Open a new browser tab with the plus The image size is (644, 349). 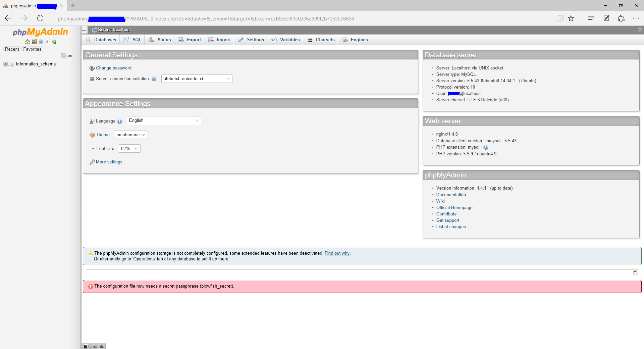tap(73, 5)
